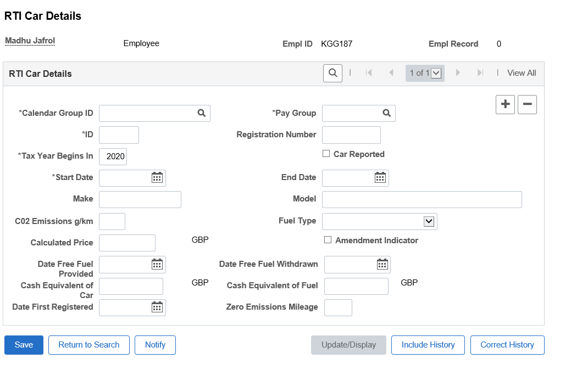Add a new row with the plus icon
571x392 pixels.
pos(505,104)
